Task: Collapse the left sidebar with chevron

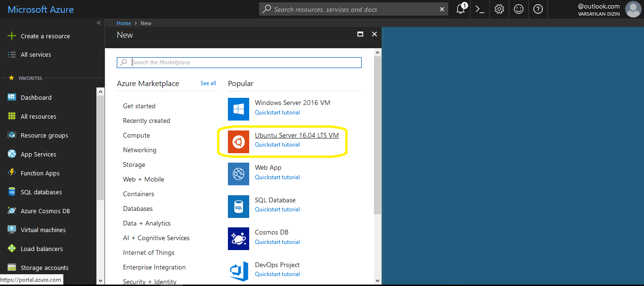Action: pyautogui.click(x=99, y=23)
